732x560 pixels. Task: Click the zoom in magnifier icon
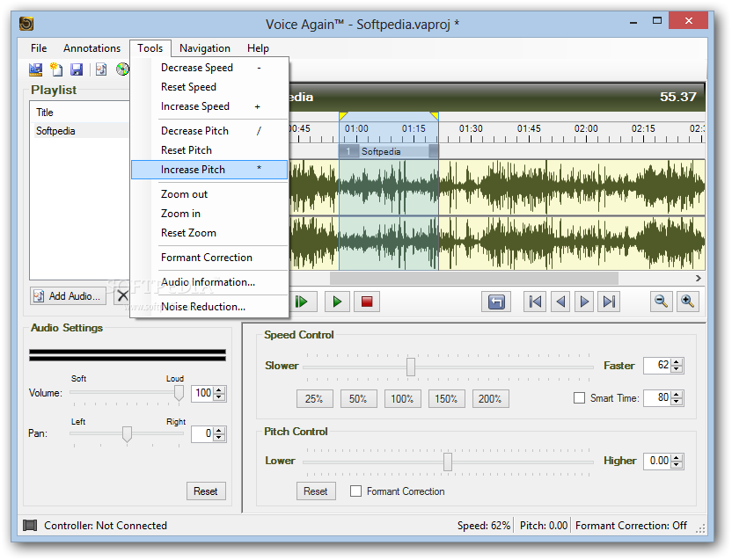(x=688, y=302)
